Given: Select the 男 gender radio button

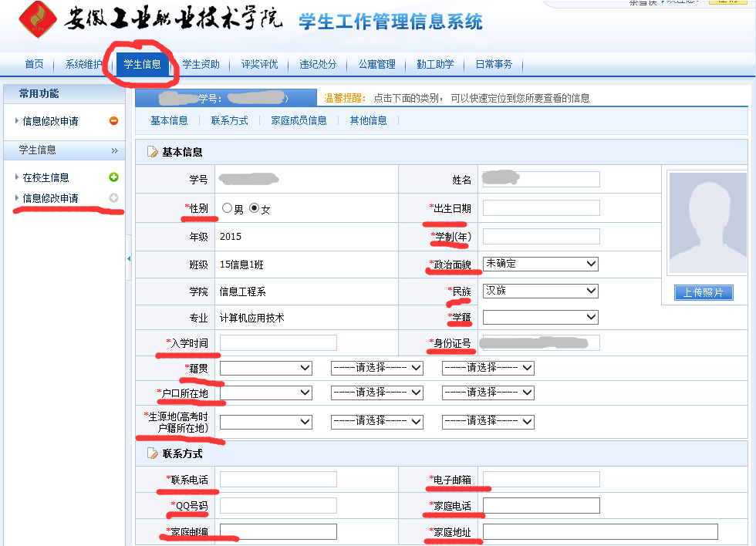Looking at the screenshot, I should (x=227, y=208).
